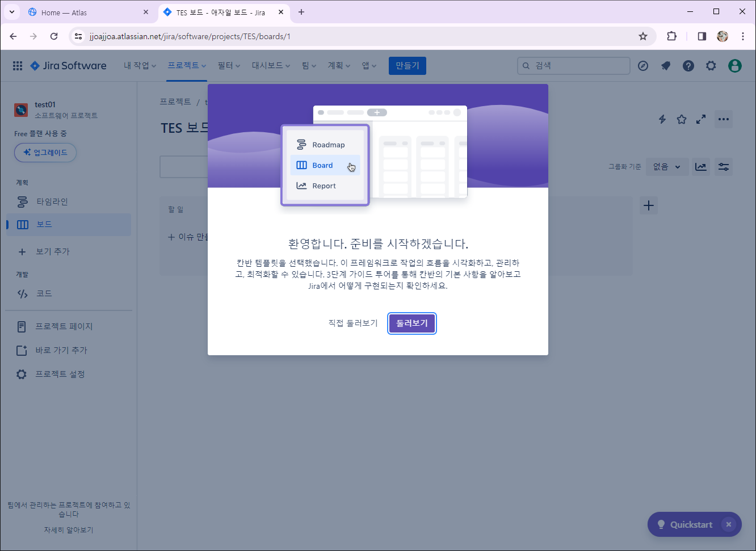The image size is (756, 551).
Task: Star the TES board
Action: coord(682,119)
